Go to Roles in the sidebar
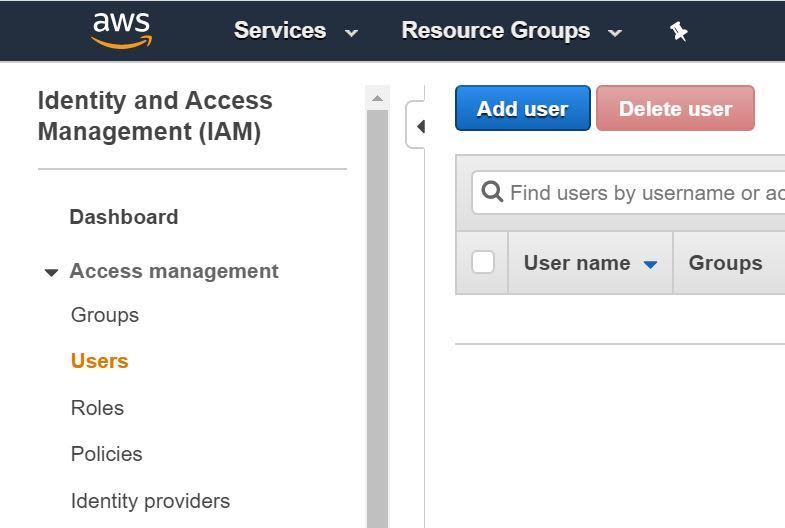 pyautogui.click(x=97, y=408)
